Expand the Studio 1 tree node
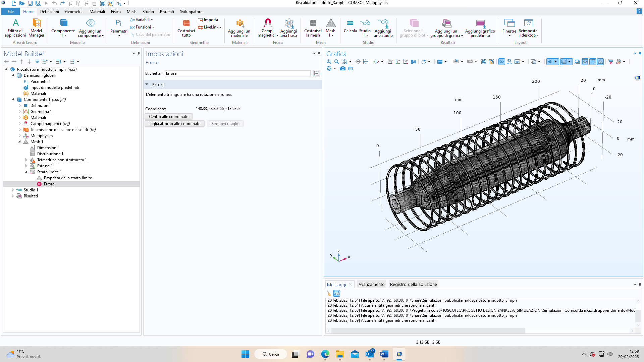Screen dimensions: 644x362 point(13,190)
